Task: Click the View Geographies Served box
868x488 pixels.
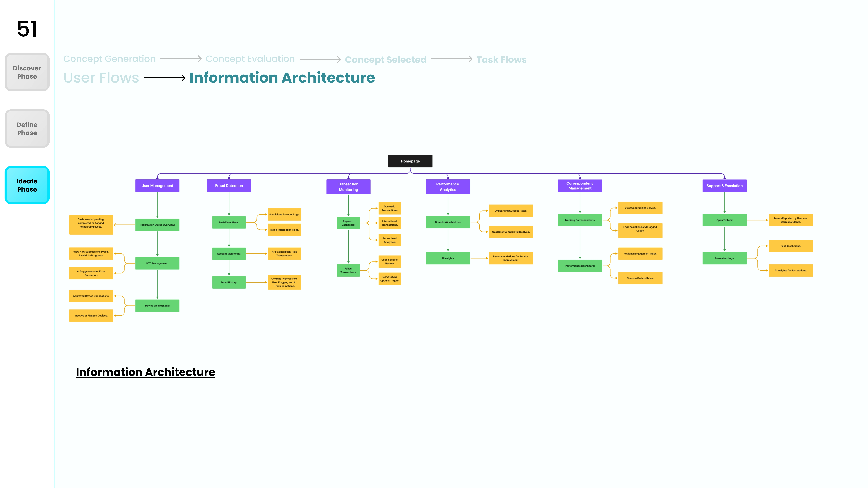Action: (640, 208)
